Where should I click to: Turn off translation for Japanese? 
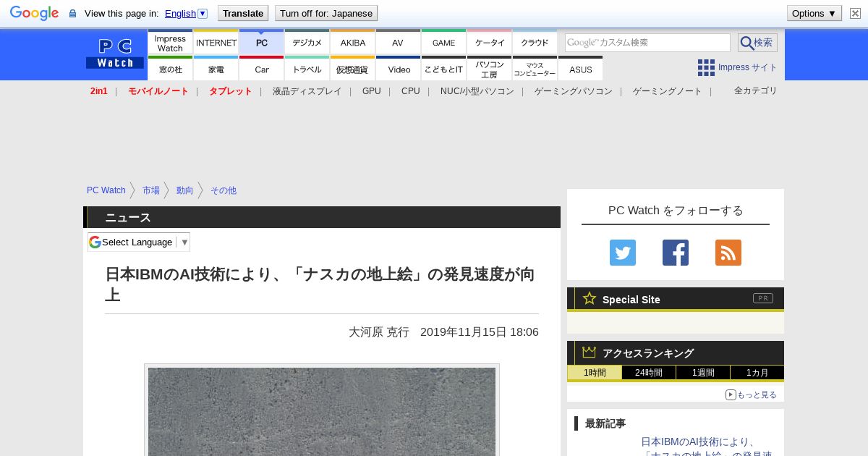326,13
